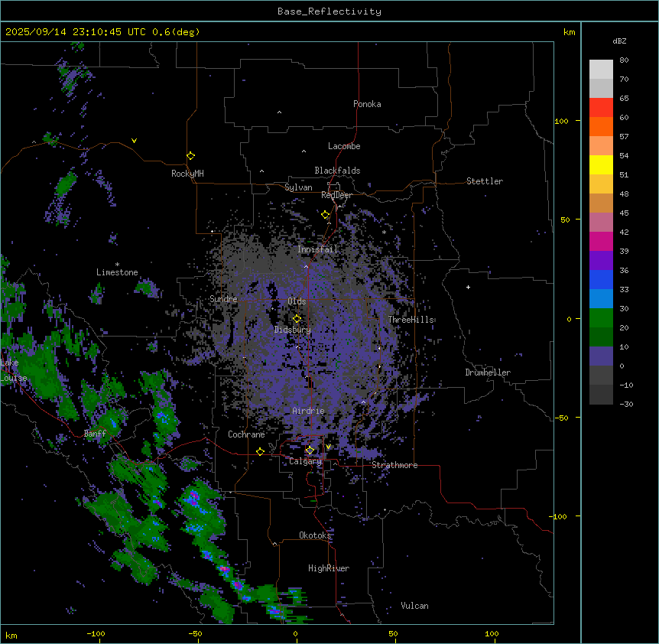Viewport: 659px width, 644px height.
Task: Click the Innisfail city label
Action: pyautogui.click(x=318, y=249)
